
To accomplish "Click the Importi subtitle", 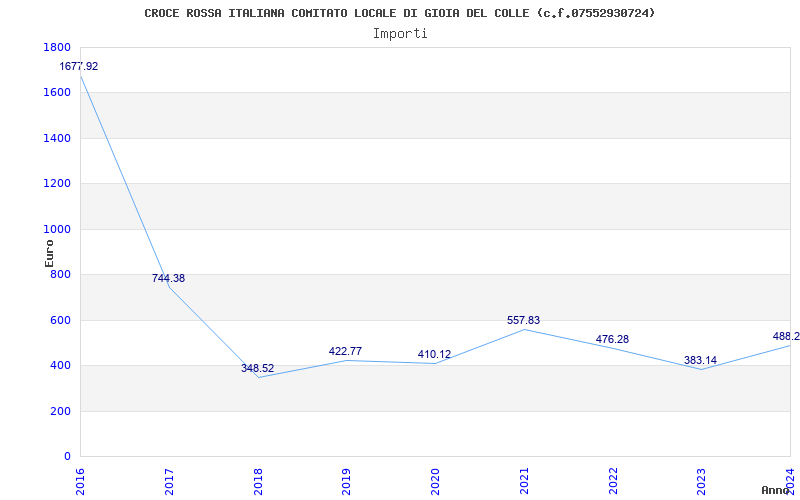I will pyautogui.click(x=400, y=34).
